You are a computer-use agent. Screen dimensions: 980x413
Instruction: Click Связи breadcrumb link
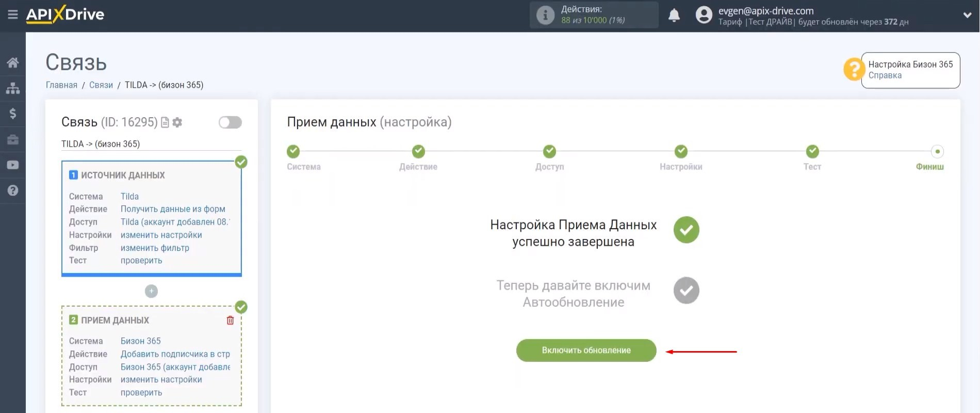[x=101, y=85]
